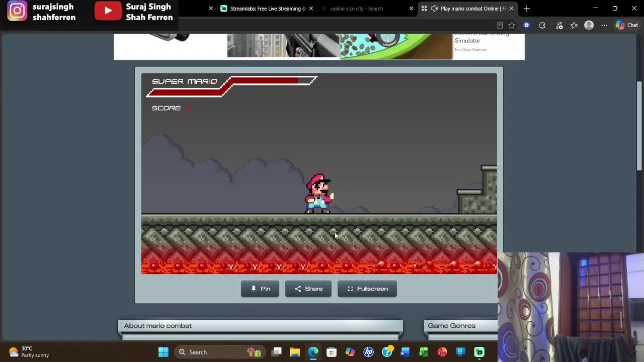
Task: Switch the game to Fullscreen
Action: point(367,289)
